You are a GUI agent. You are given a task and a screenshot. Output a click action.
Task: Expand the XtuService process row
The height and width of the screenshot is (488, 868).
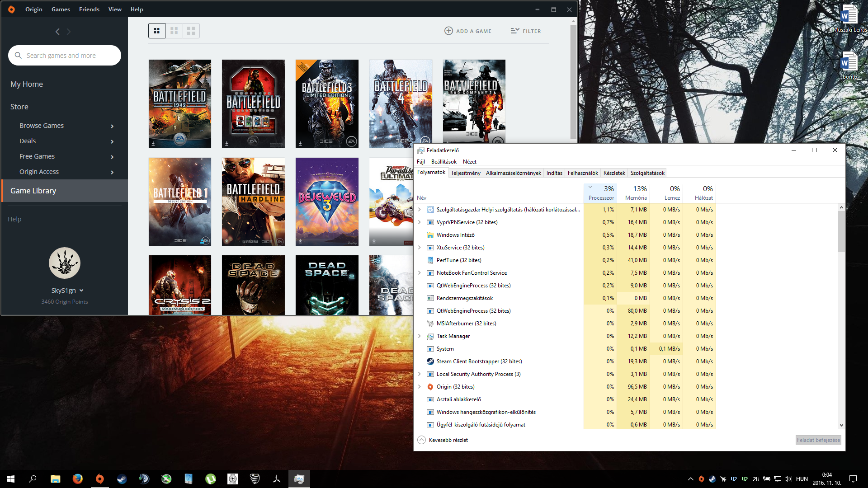(420, 248)
